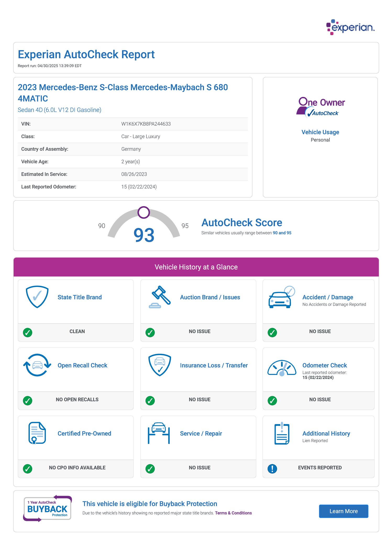Click the Certified Pre-Owned document icon

pos(37,433)
